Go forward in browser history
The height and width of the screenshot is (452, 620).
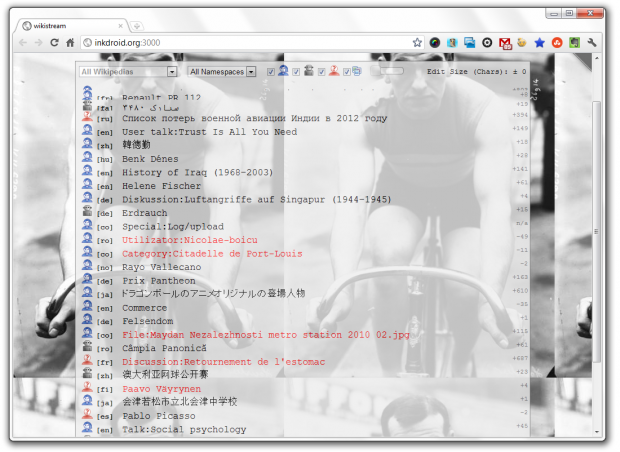click(38, 42)
